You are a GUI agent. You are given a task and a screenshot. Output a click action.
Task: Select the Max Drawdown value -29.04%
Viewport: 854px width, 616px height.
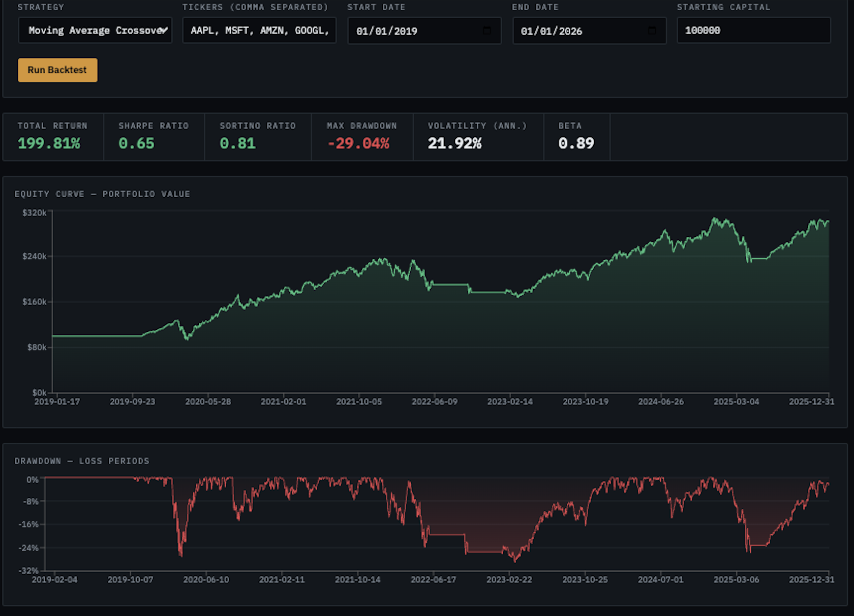358,143
